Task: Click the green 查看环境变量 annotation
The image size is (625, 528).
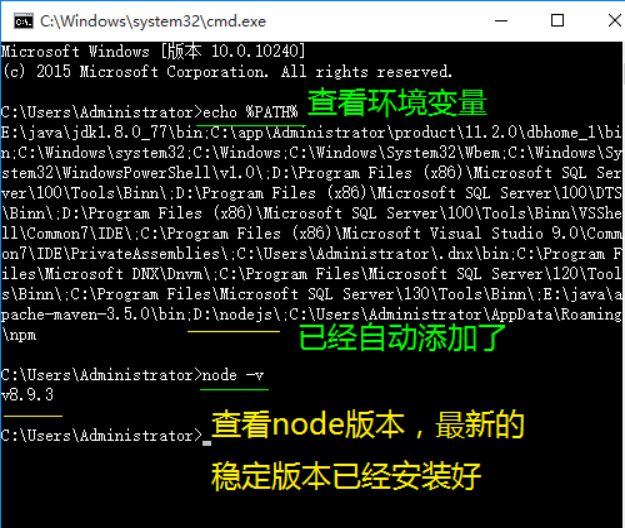Action: (397, 103)
